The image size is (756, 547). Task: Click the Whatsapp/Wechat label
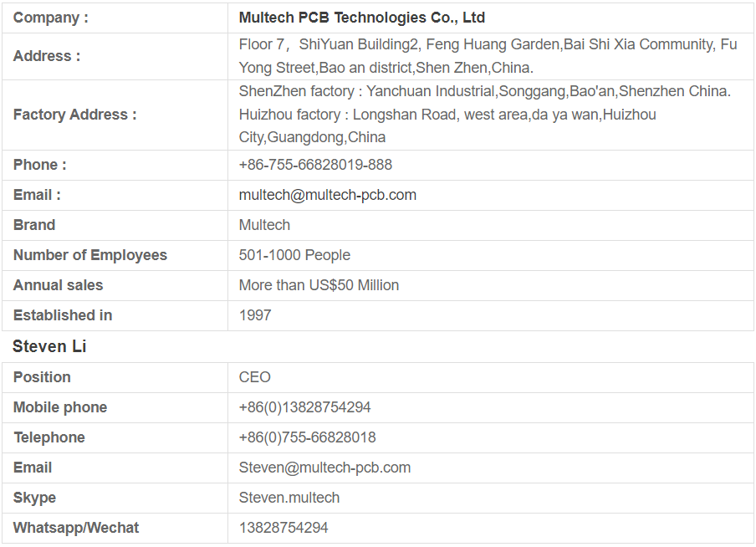coord(76,528)
